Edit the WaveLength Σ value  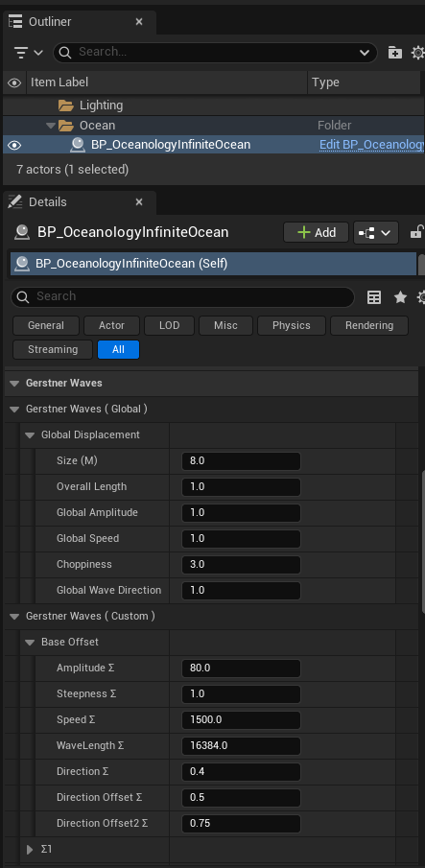pyautogui.click(x=241, y=745)
